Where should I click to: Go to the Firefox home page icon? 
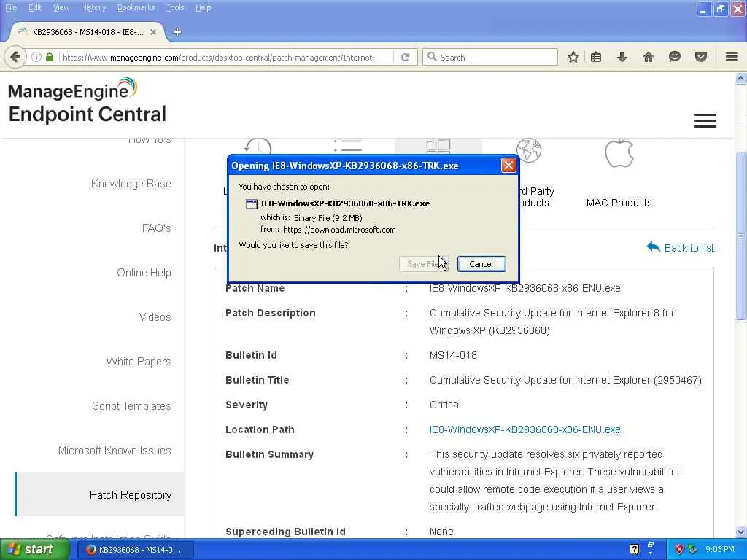click(648, 57)
